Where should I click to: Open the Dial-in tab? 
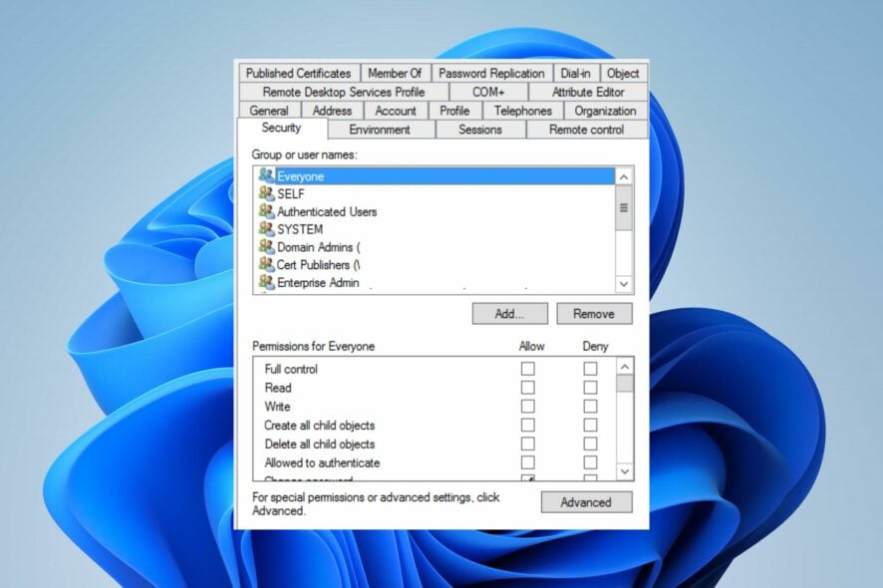coord(576,73)
